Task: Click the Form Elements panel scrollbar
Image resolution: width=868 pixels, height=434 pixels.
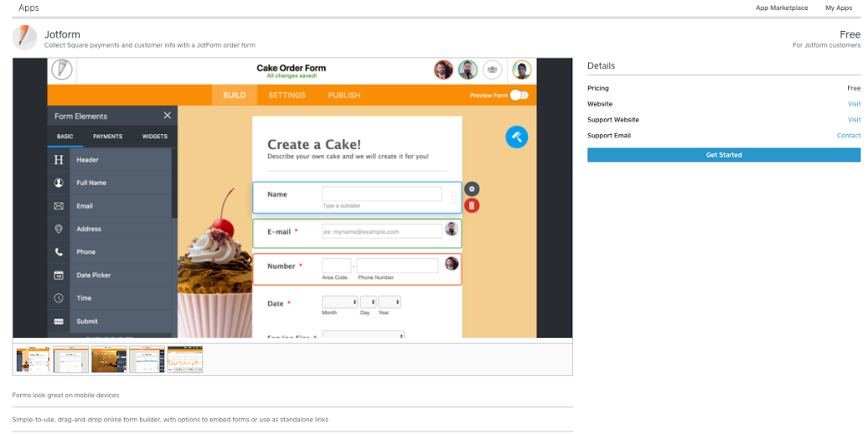Action: [x=174, y=183]
